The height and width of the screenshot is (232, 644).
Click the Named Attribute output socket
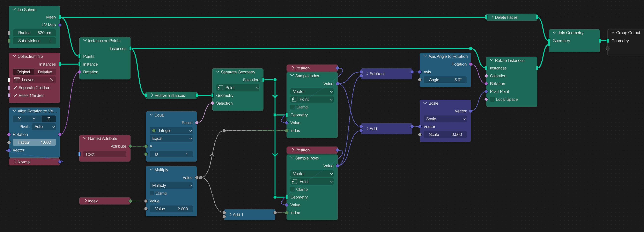tap(130, 146)
